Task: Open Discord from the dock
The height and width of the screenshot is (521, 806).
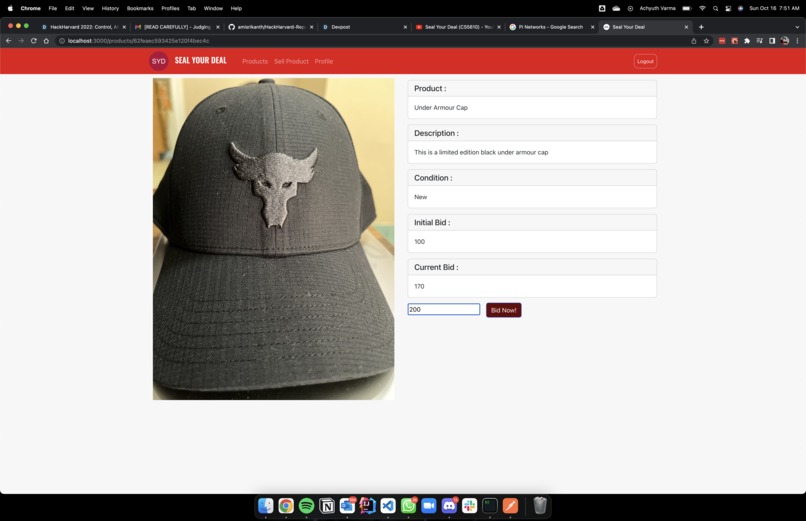Action: point(449,506)
